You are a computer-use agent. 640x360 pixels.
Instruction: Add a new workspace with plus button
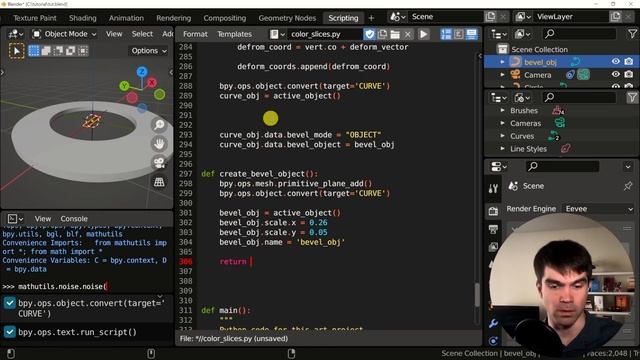371,18
